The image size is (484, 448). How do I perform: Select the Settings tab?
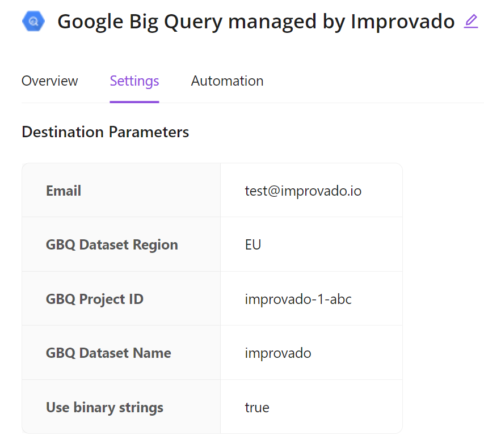[134, 81]
